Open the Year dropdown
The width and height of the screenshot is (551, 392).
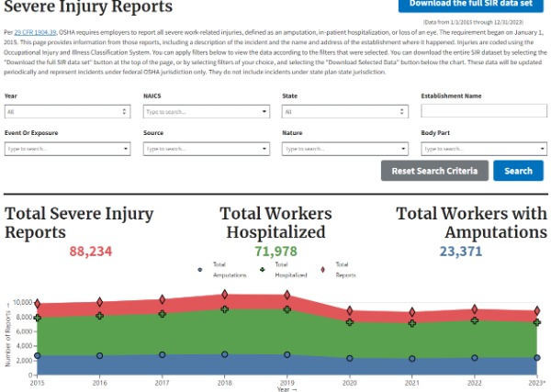pos(67,112)
